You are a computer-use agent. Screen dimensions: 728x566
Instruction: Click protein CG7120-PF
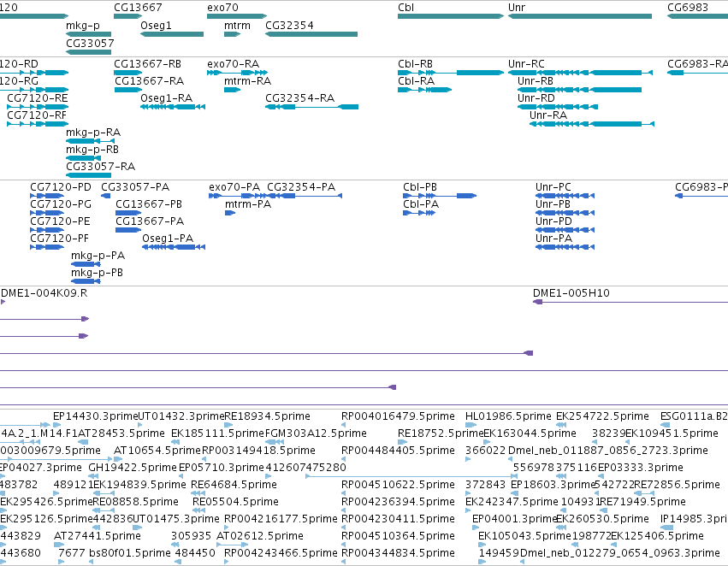[59, 239]
